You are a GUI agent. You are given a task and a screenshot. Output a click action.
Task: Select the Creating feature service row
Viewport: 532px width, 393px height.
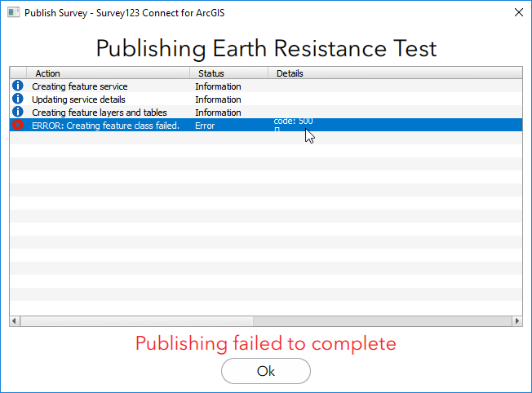coord(79,86)
